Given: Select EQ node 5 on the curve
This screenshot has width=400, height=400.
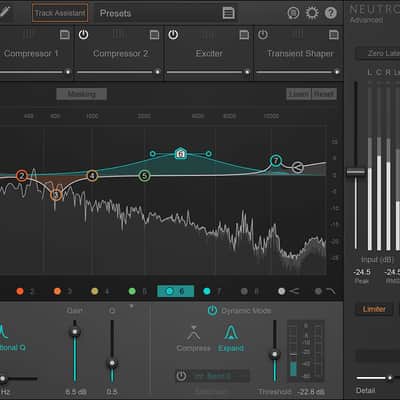Looking at the screenshot, I should click(144, 176).
